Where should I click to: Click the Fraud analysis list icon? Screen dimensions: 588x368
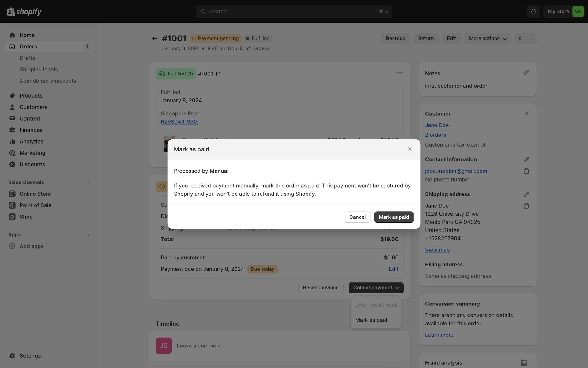524,362
